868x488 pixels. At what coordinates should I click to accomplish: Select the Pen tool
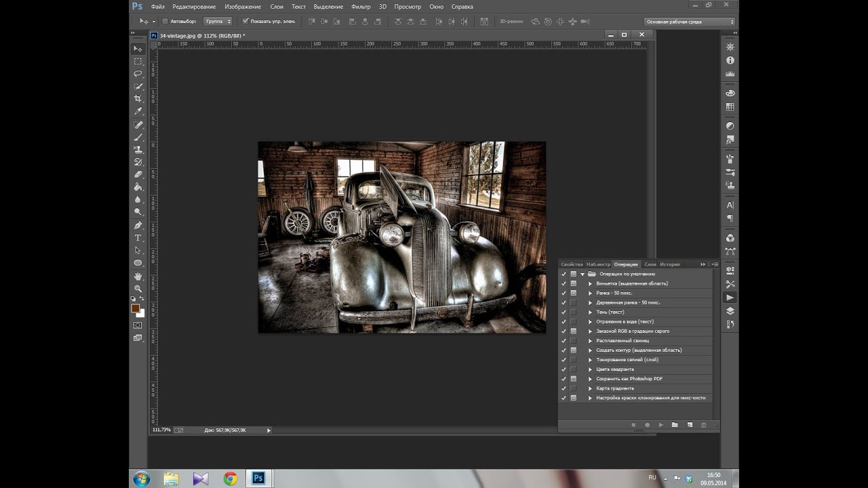tap(138, 225)
